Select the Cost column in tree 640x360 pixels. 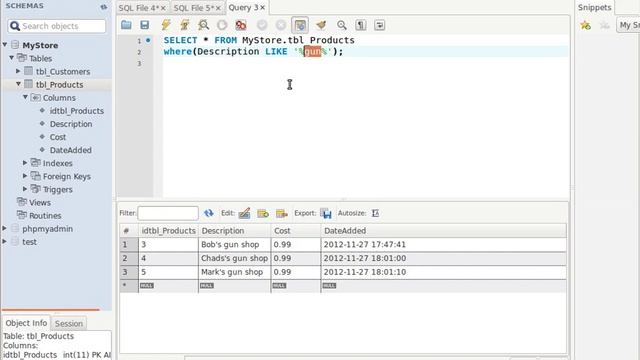coord(58,137)
